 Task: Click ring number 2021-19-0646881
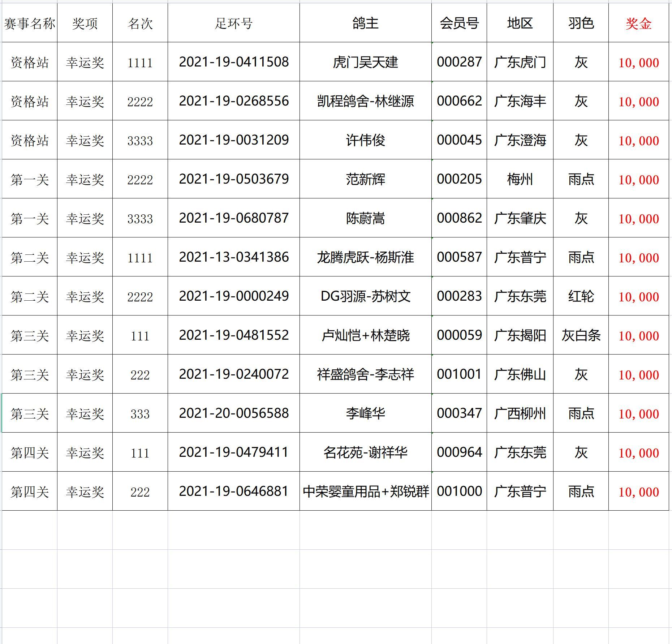[234, 491]
